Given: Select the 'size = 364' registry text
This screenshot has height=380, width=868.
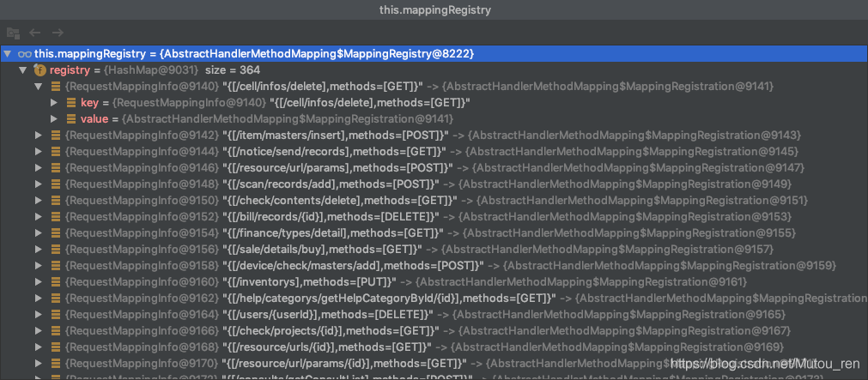Looking at the screenshot, I should [x=233, y=70].
